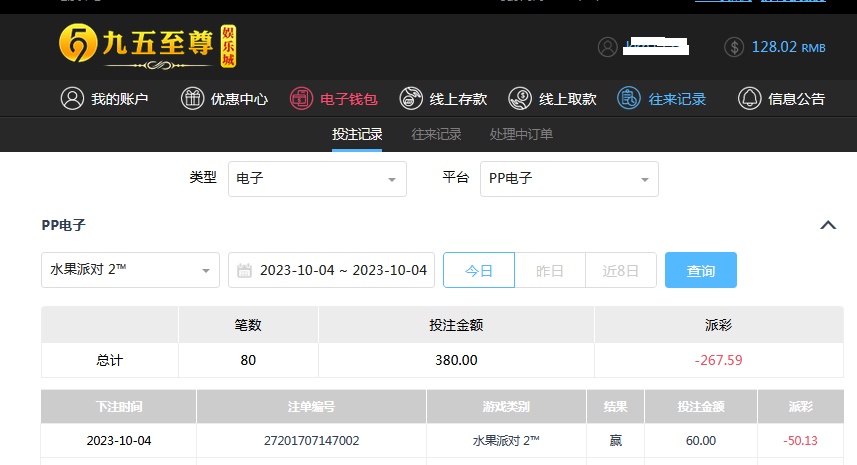The height and width of the screenshot is (465, 857).
Task: Select the 昨日 date filter
Action: click(x=550, y=270)
